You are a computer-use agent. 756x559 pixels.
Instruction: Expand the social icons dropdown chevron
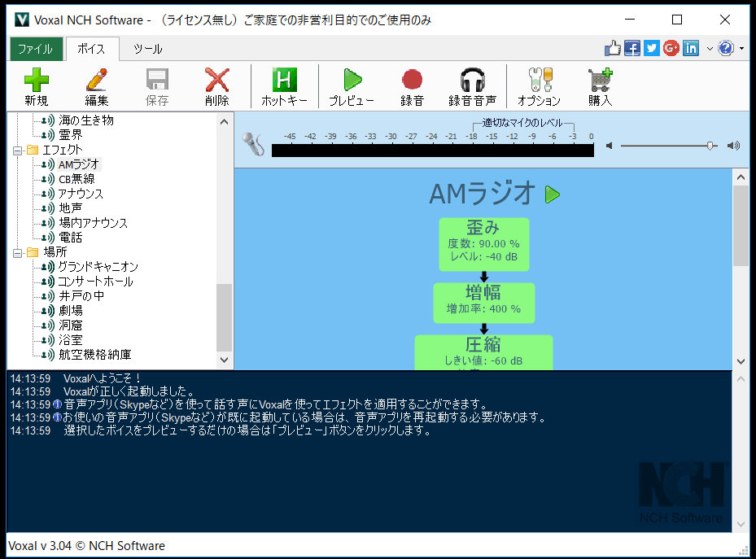click(710, 49)
